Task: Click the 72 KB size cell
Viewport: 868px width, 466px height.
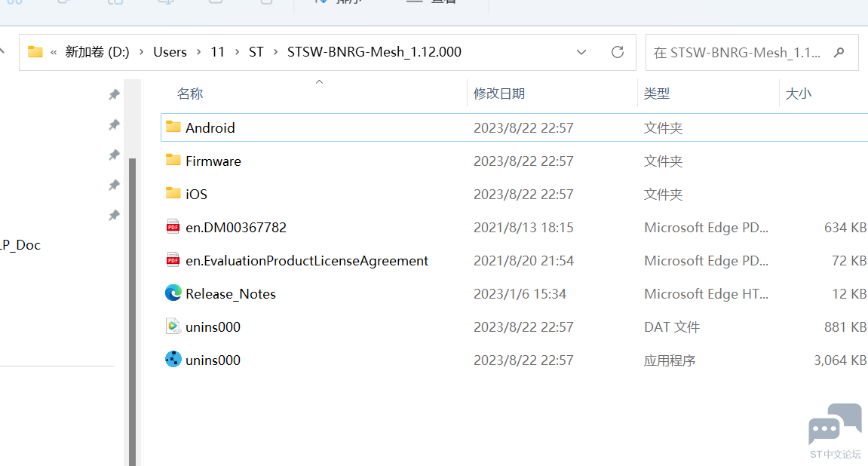Action: [848, 261]
